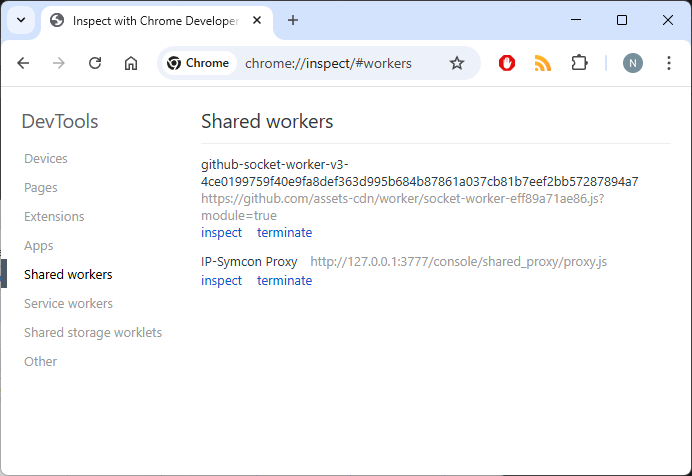692x476 pixels.
Task: Reload the page with the refresh icon
Action: point(95,63)
